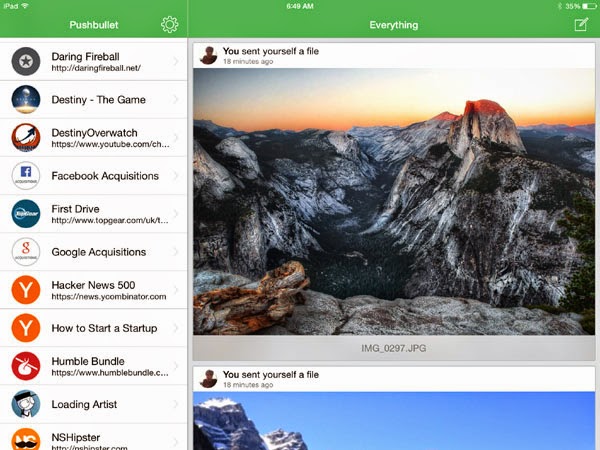600x450 pixels.
Task: Open the Daring Fireball channel name
Action: coord(86,57)
